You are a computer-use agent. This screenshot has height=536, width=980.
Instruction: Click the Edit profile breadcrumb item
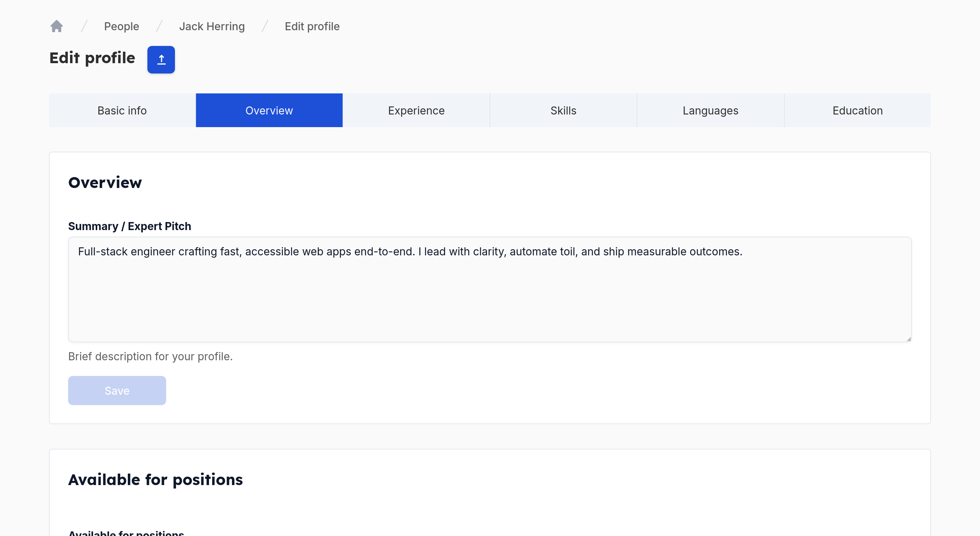[312, 26]
